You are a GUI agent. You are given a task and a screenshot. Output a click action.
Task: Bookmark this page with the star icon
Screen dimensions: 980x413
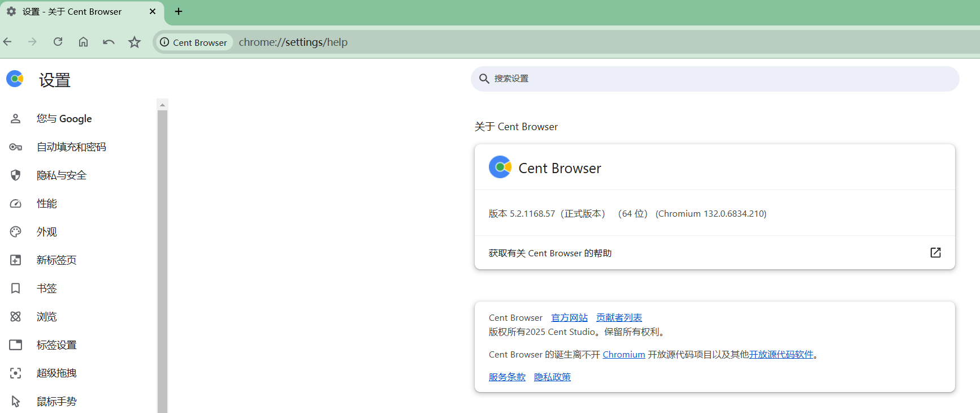point(134,42)
